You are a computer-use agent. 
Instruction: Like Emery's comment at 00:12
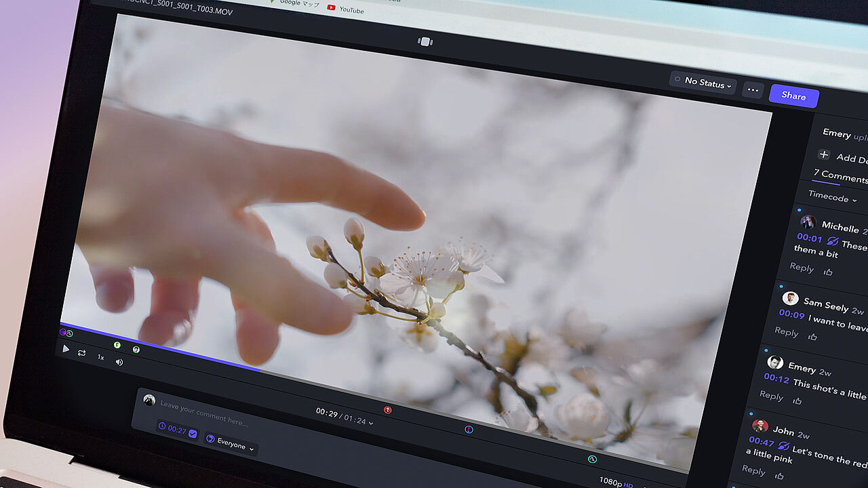[x=797, y=401]
